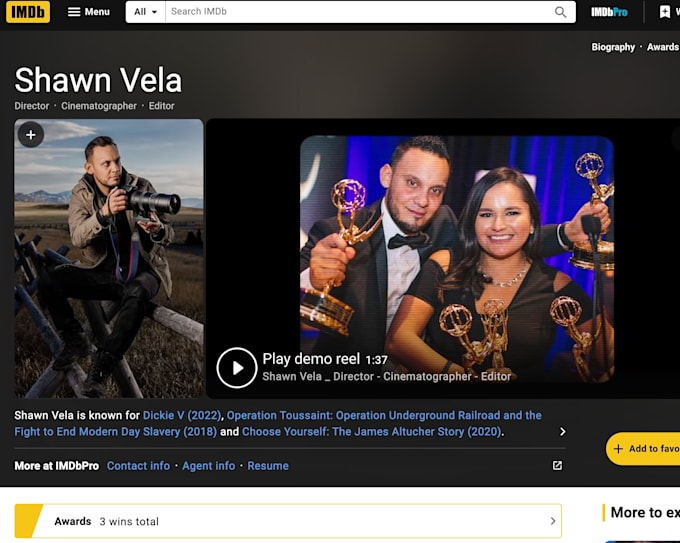The height and width of the screenshot is (543, 680).
Task: Open the hamburger Menu
Action: pos(88,12)
